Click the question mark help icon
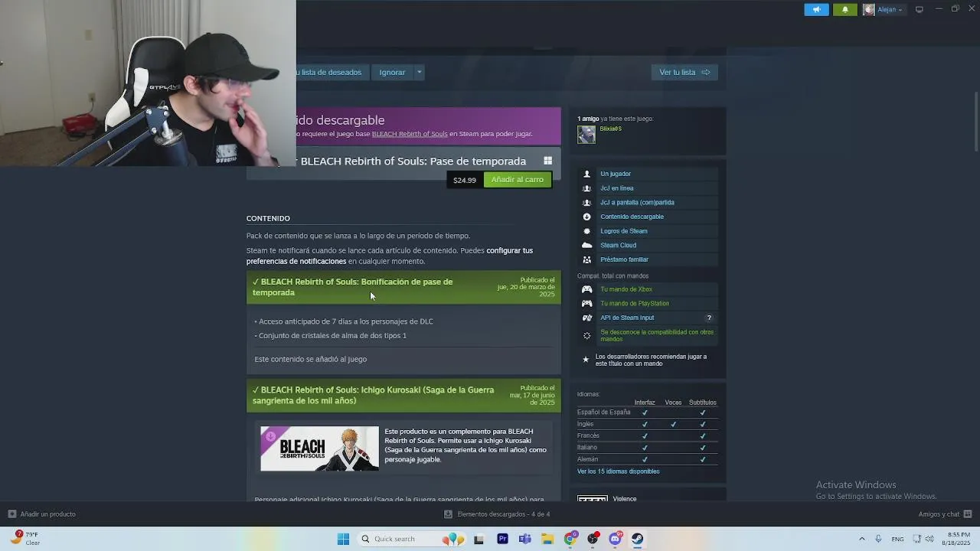 pyautogui.click(x=709, y=318)
